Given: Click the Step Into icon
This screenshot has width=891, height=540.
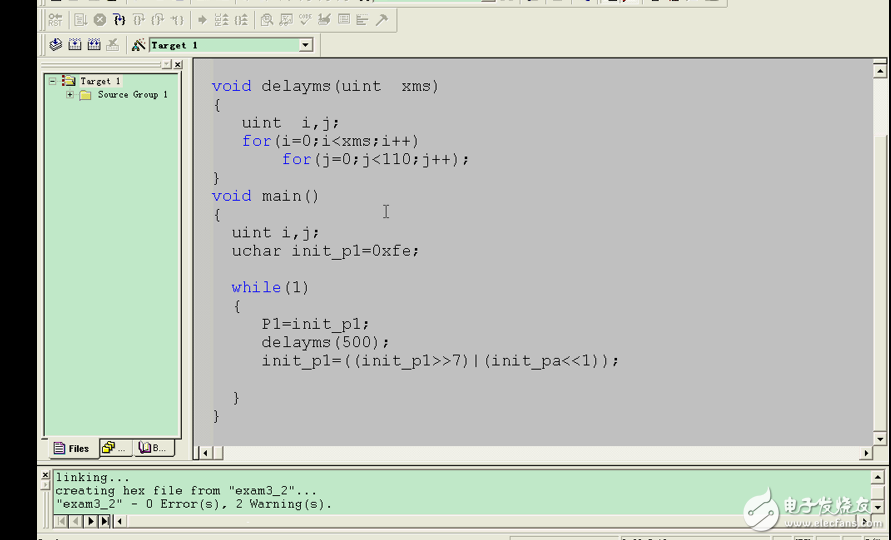Looking at the screenshot, I should [119, 20].
